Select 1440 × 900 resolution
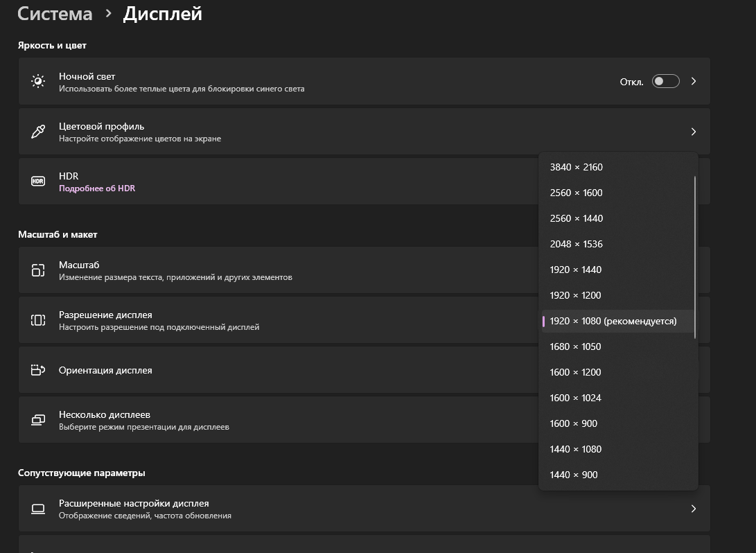 574,475
